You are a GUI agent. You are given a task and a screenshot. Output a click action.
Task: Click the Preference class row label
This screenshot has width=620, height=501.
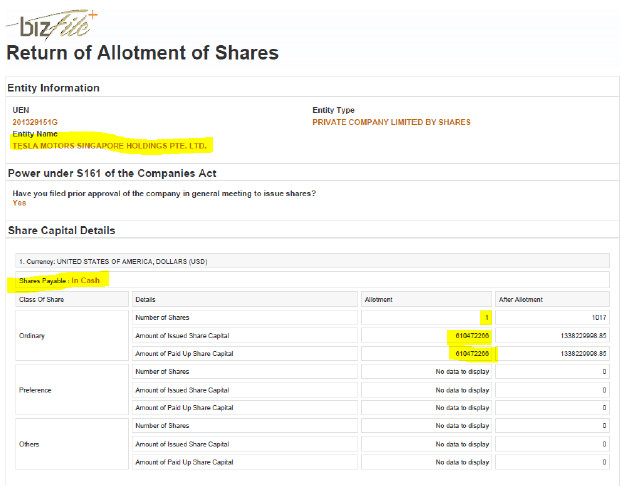pos(35,390)
